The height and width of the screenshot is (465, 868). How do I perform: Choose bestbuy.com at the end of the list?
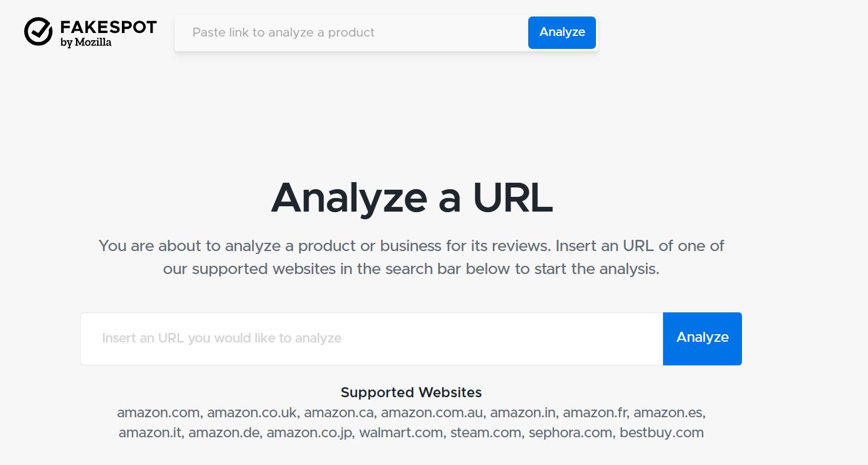click(x=661, y=433)
